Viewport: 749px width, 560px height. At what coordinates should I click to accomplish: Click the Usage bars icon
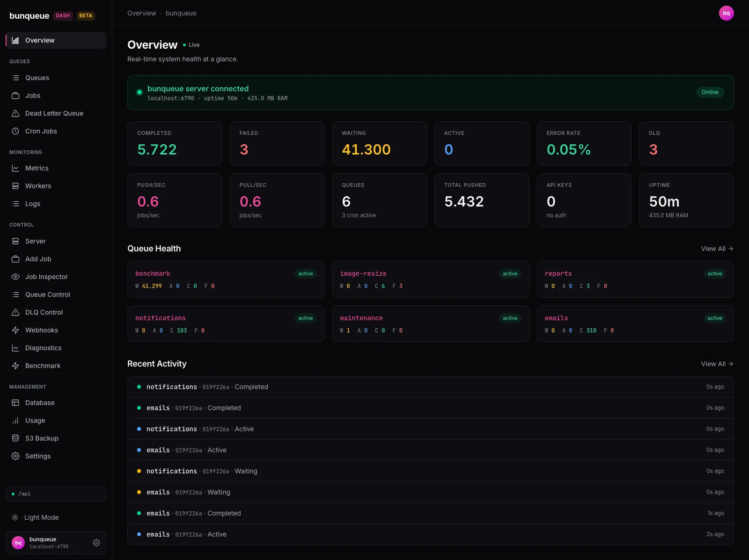pos(15,420)
